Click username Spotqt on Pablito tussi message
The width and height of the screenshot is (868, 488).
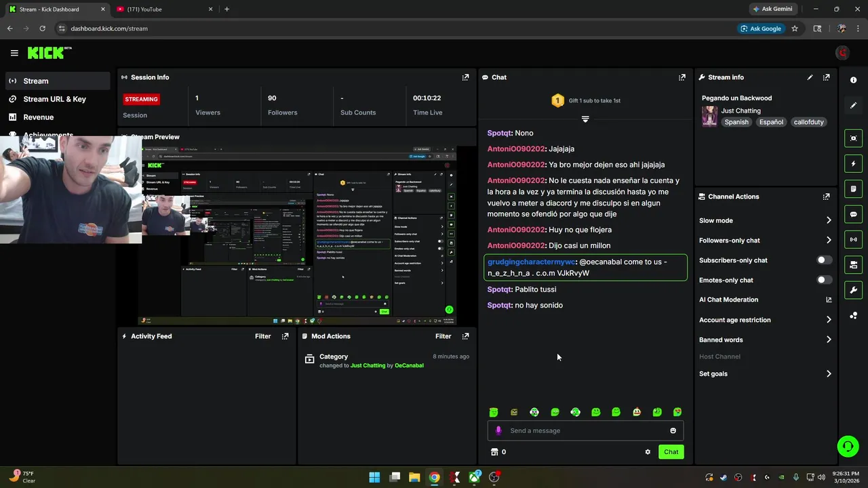499,289
